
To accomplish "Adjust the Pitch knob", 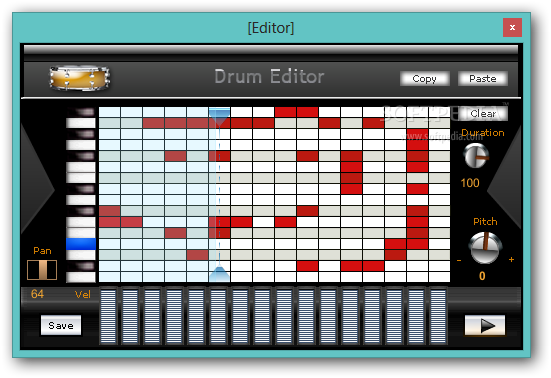I will tap(485, 248).
